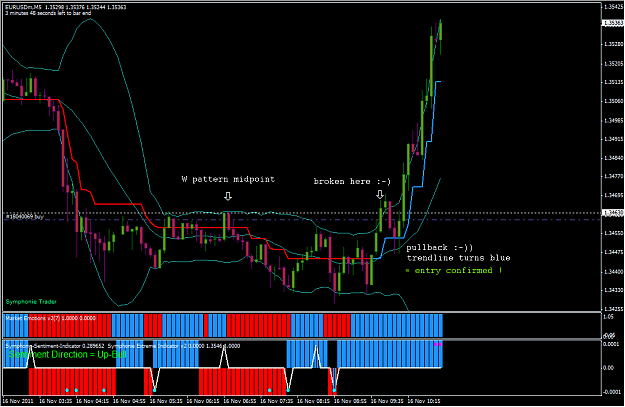
Task: Click the '16 Nov 05:35' time label
Action: click(x=166, y=401)
